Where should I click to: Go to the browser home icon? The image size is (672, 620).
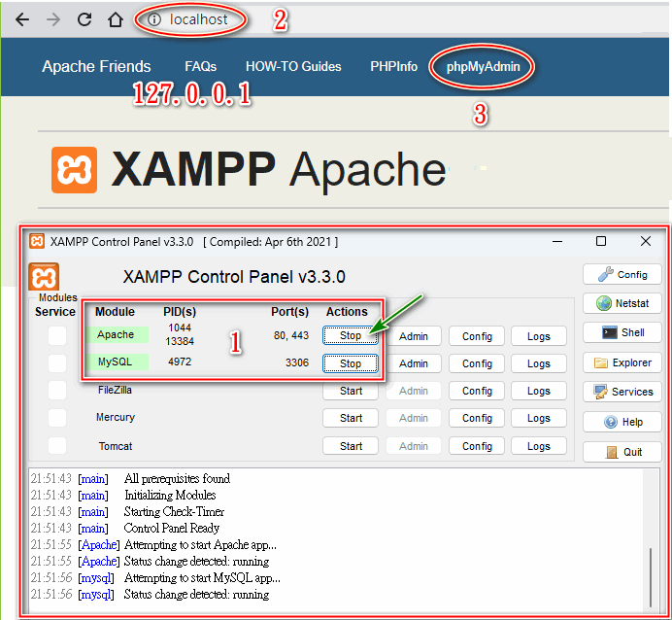pos(115,19)
